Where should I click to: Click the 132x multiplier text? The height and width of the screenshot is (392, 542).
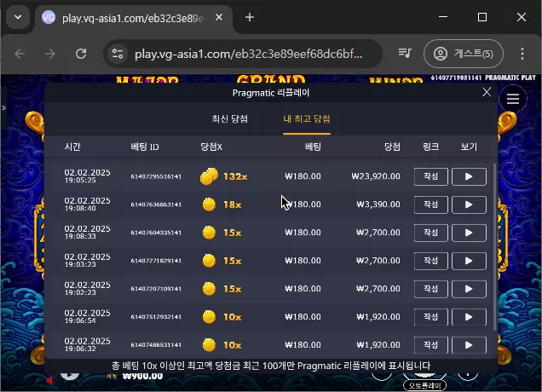235,176
